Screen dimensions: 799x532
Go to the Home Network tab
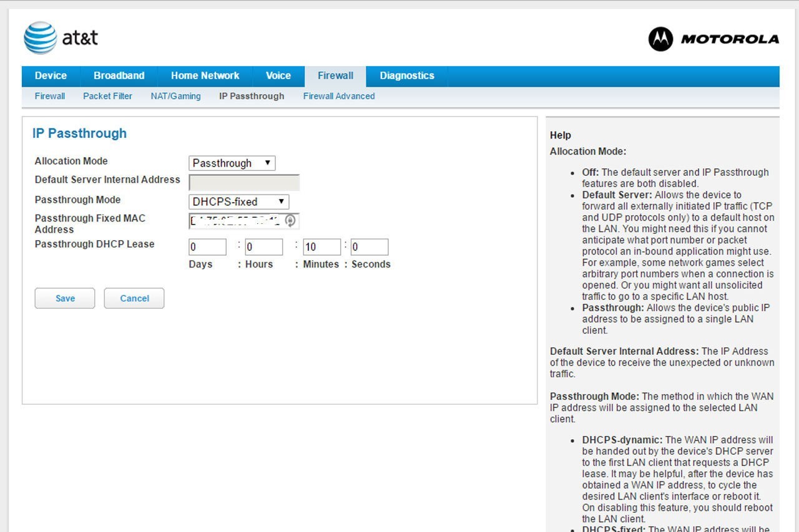click(x=205, y=76)
